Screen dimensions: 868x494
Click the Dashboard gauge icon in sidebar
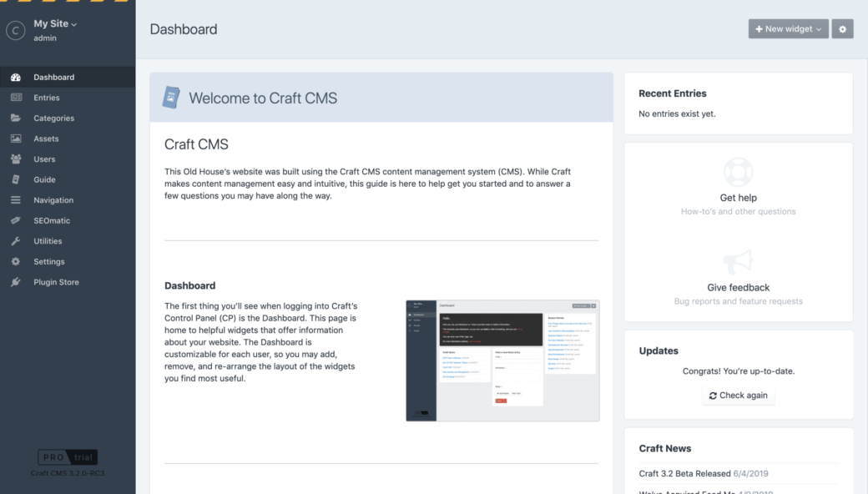click(x=16, y=77)
